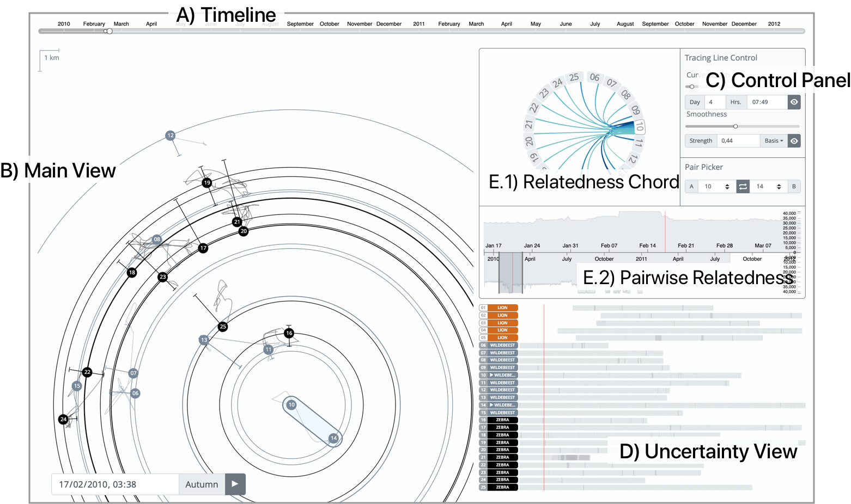Screen dimensions: 851x504
Task: Click the stepper arrows for pair B value 14
Action: [779, 187]
